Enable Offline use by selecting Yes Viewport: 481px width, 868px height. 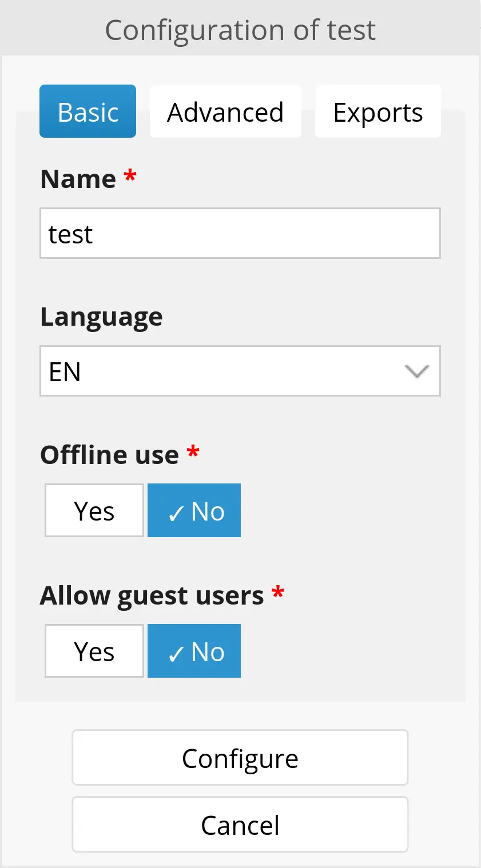[x=94, y=511]
